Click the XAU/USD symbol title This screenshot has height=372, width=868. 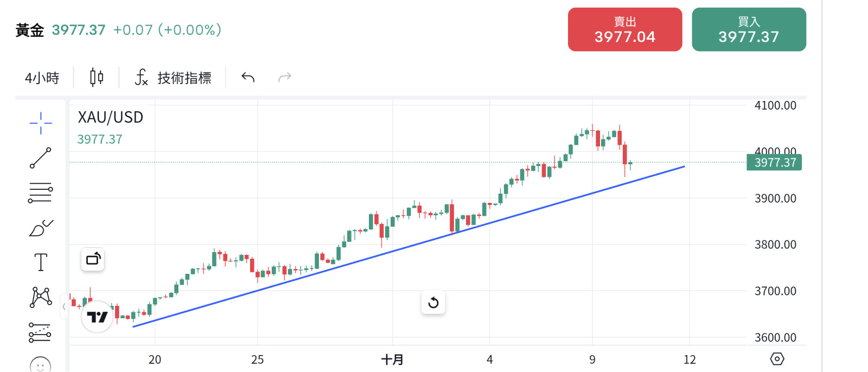(109, 117)
